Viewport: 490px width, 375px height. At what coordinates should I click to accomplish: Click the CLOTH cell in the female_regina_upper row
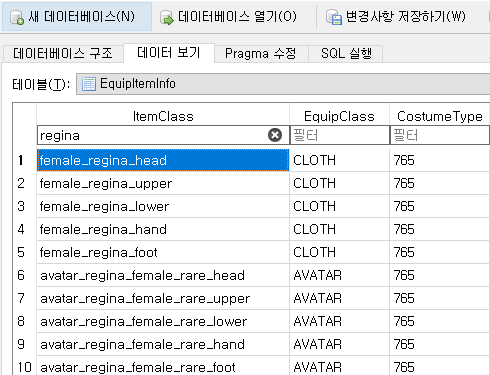click(340, 183)
